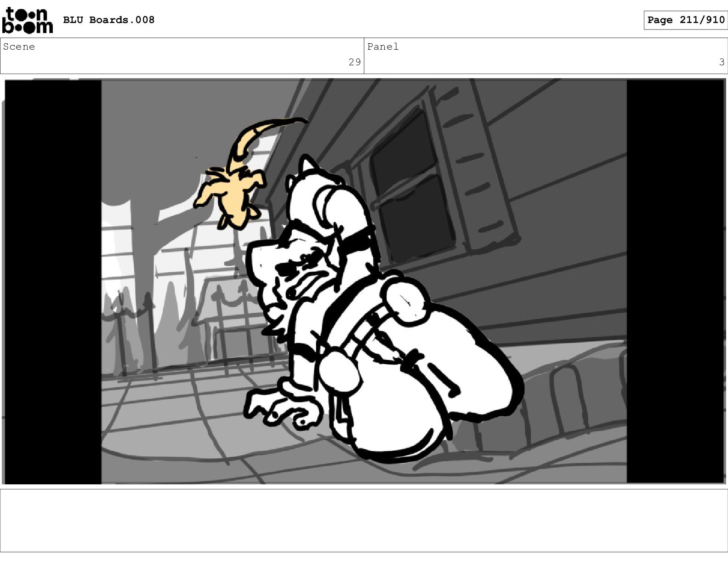Image resolution: width=728 pixels, height=563 pixels.
Task: Click the 'Panel' header label
Action: coord(383,46)
